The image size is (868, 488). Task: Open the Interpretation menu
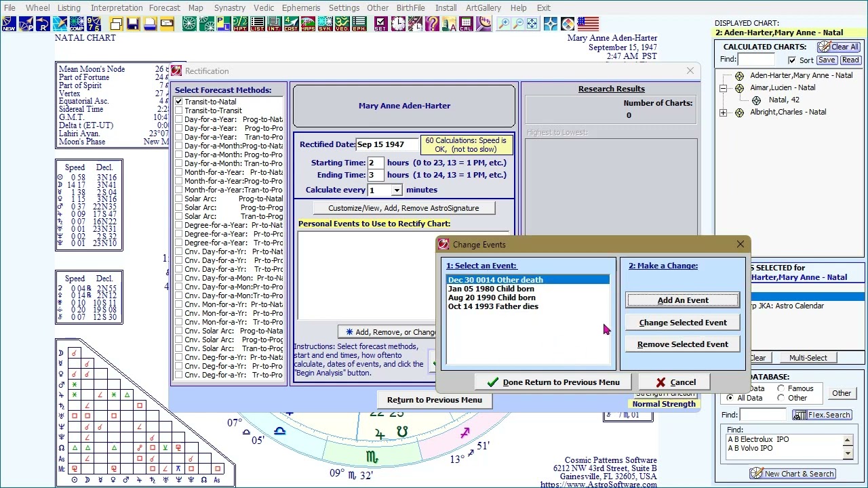pyautogui.click(x=117, y=7)
